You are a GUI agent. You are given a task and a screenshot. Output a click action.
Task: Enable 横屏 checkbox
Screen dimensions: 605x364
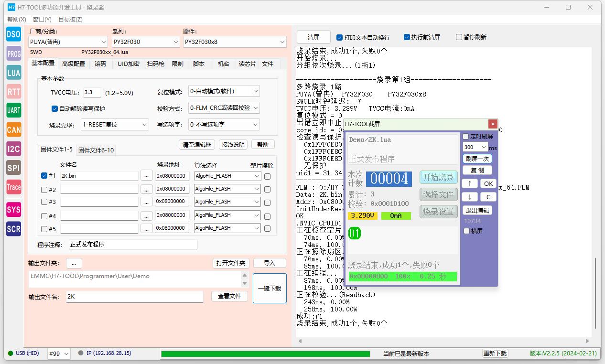[x=467, y=231]
